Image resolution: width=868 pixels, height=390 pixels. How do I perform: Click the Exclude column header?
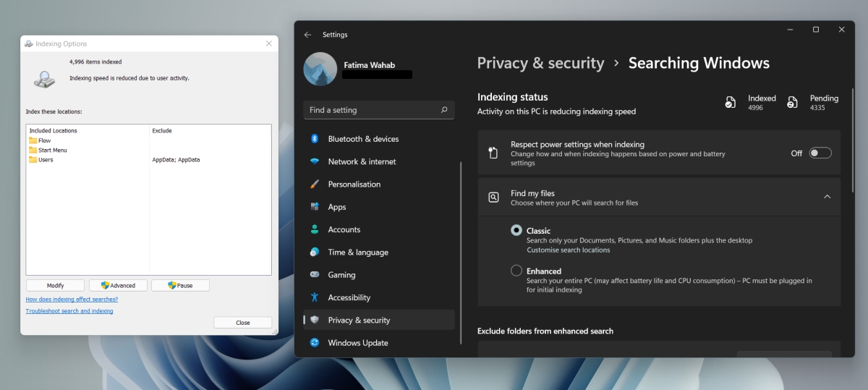162,131
